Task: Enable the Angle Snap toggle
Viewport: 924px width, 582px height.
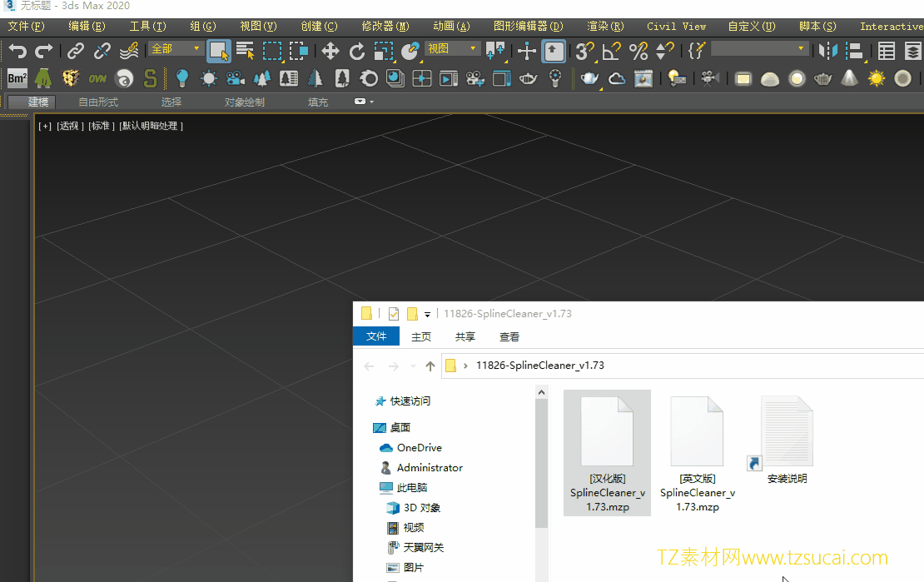Action: (x=612, y=52)
